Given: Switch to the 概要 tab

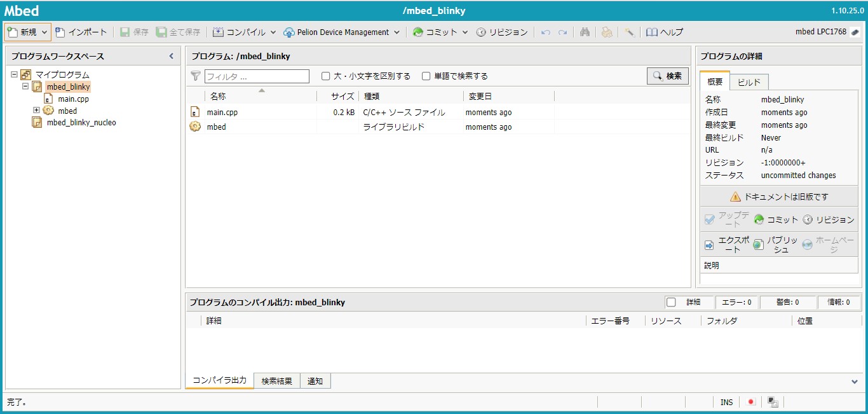Looking at the screenshot, I should click(x=715, y=82).
